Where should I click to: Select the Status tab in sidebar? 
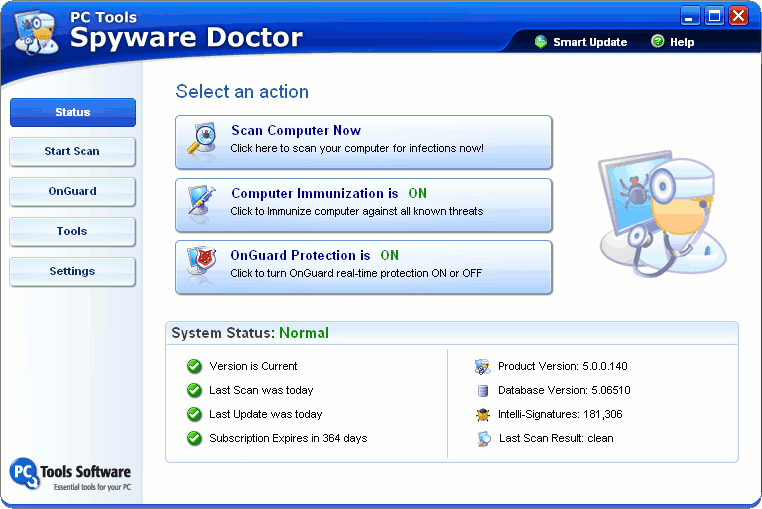[72, 112]
